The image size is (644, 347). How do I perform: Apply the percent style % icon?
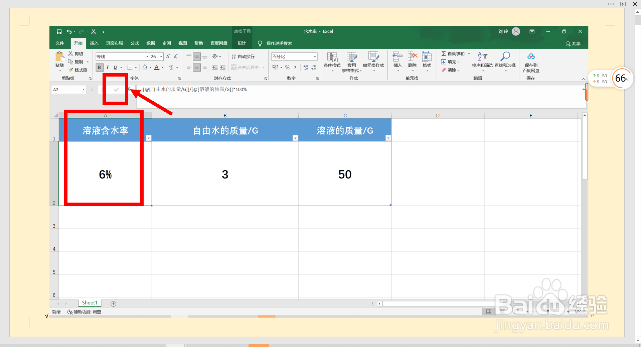[x=287, y=67]
